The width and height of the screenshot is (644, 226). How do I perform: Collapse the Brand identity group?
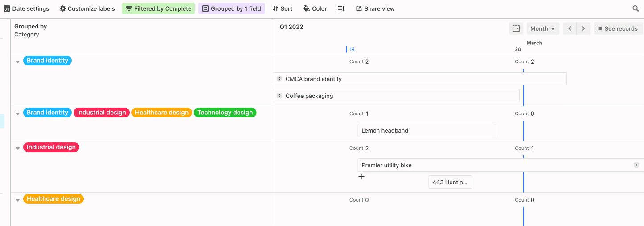[18, 62]
